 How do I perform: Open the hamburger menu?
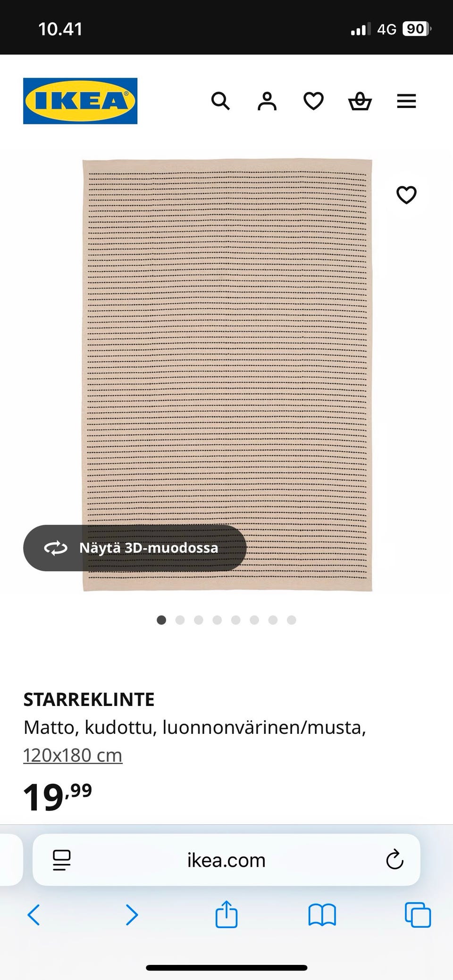coord(406,101)
